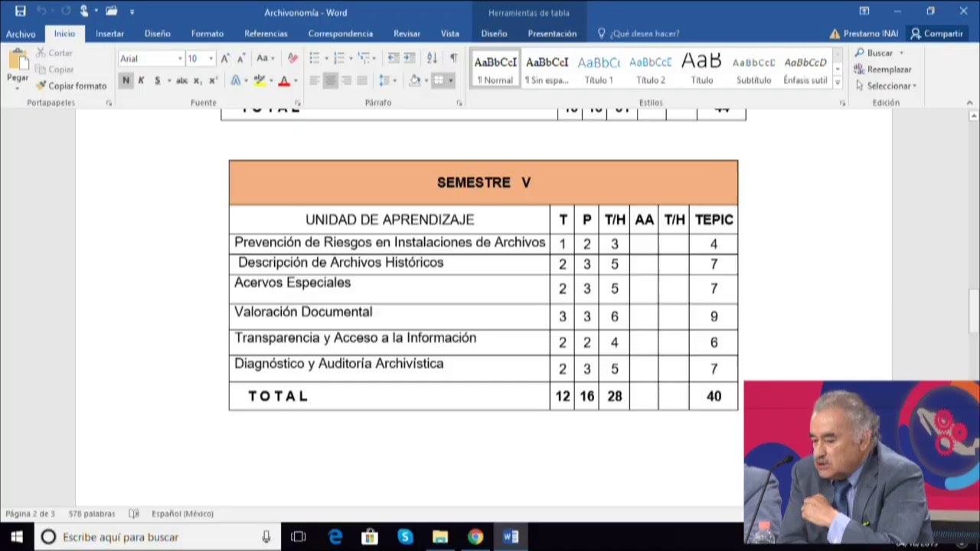Open File Explorer from the taskbar
The width and height of the screenshot is (980, 551).
440,537
